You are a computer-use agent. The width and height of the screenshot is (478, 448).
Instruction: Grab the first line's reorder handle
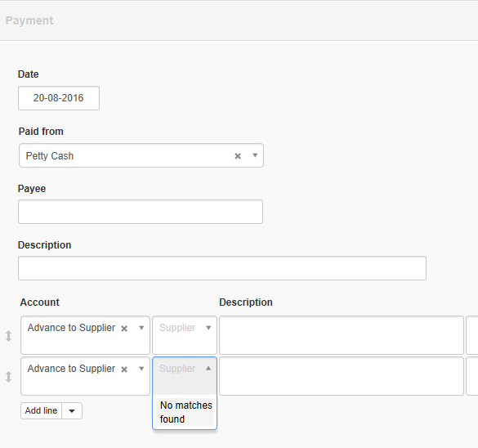pos(8,336)
